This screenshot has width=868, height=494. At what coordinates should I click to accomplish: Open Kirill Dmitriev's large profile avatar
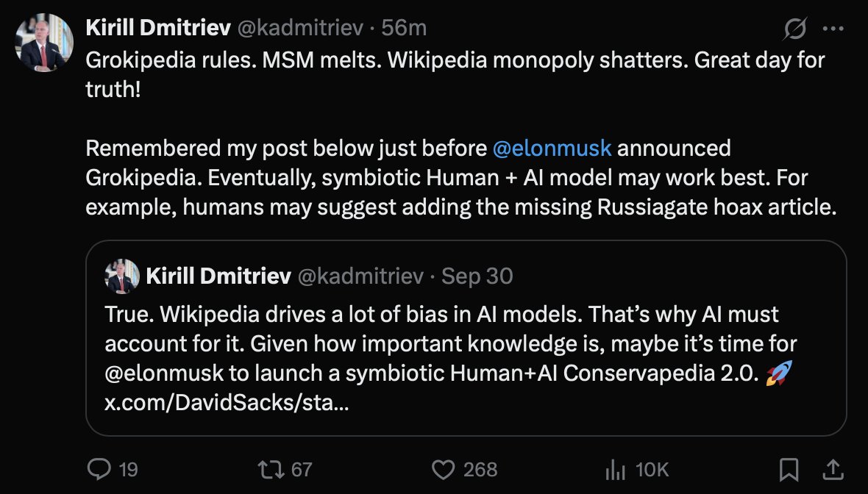pyautogui.click(x=44, y=43)
